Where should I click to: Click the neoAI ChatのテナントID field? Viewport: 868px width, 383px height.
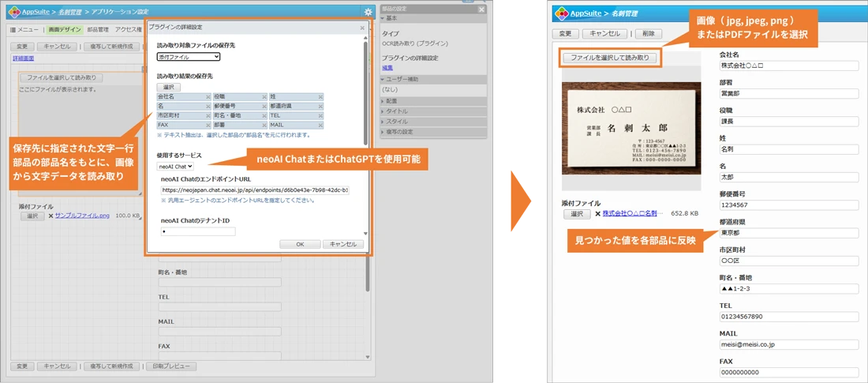198,231
